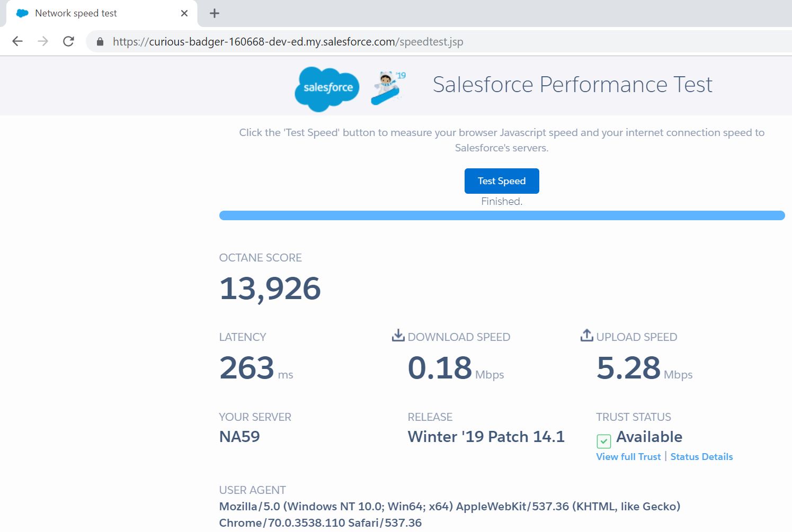This screenshot has width=792, height=532.
Task: Click the download speed arrow icon
Action: pyautogui.click(x=398, y=336)
